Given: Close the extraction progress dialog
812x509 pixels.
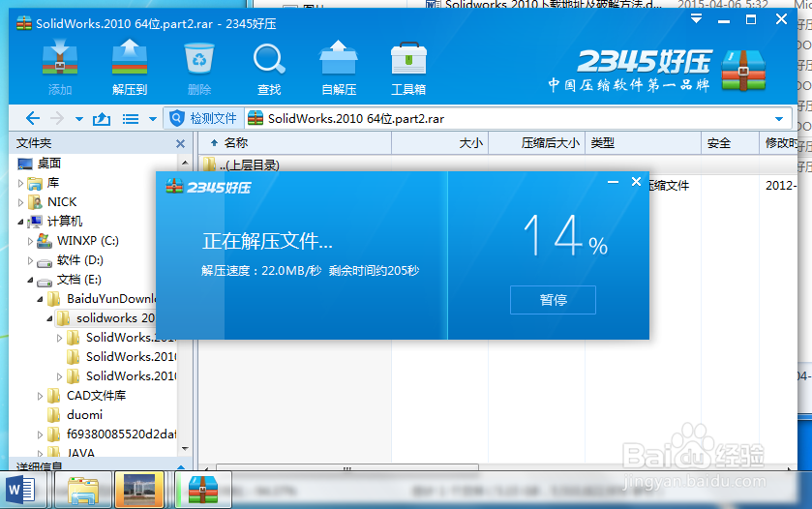Looking at the screenshot, I should click(637, 181).
